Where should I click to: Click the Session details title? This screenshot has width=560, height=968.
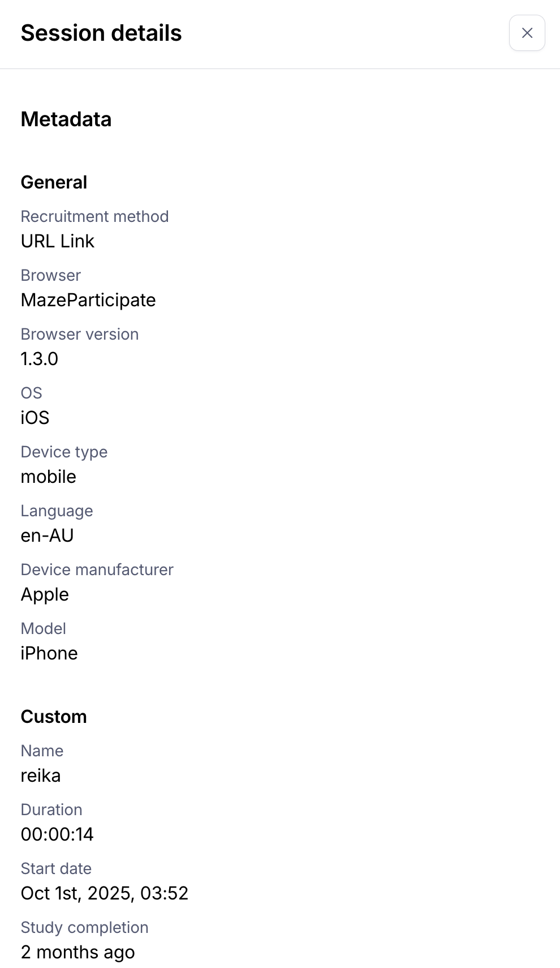click(101, 33)
